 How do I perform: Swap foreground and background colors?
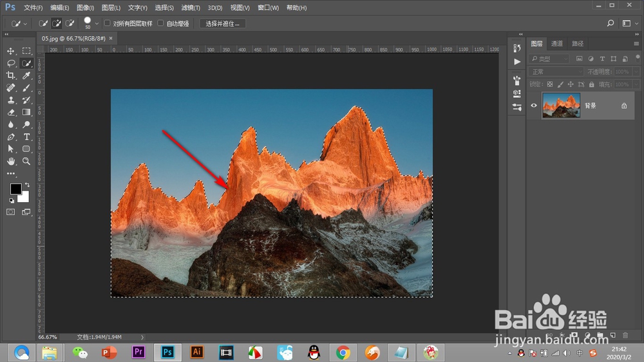(27, 185)
